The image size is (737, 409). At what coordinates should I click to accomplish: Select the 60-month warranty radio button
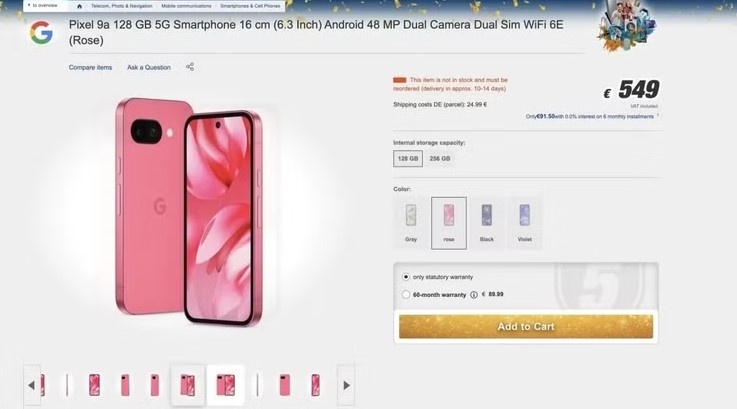406,295
